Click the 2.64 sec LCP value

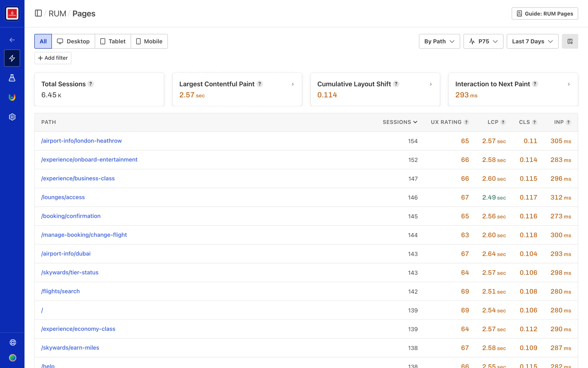pos(494,254)
